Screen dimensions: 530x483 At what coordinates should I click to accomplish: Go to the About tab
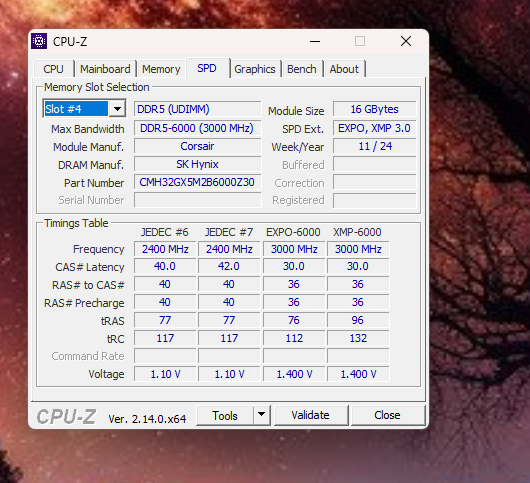[344, 69]
